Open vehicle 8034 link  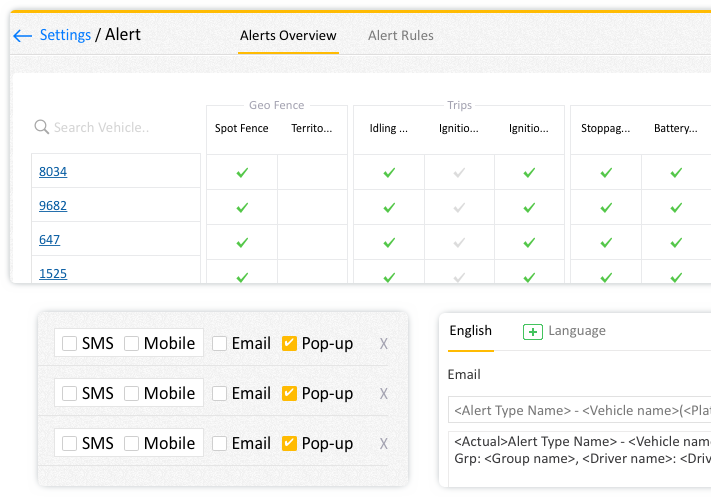(53, 172)
